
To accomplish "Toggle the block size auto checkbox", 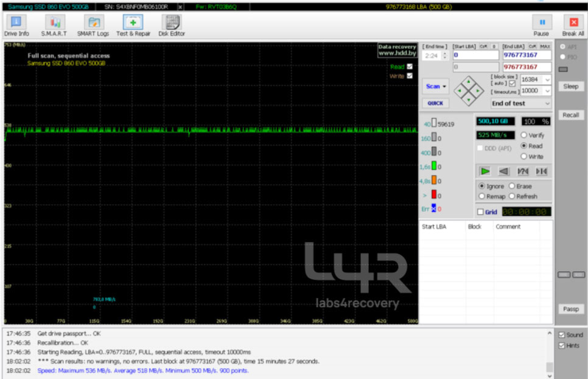I will coord(513,83).
